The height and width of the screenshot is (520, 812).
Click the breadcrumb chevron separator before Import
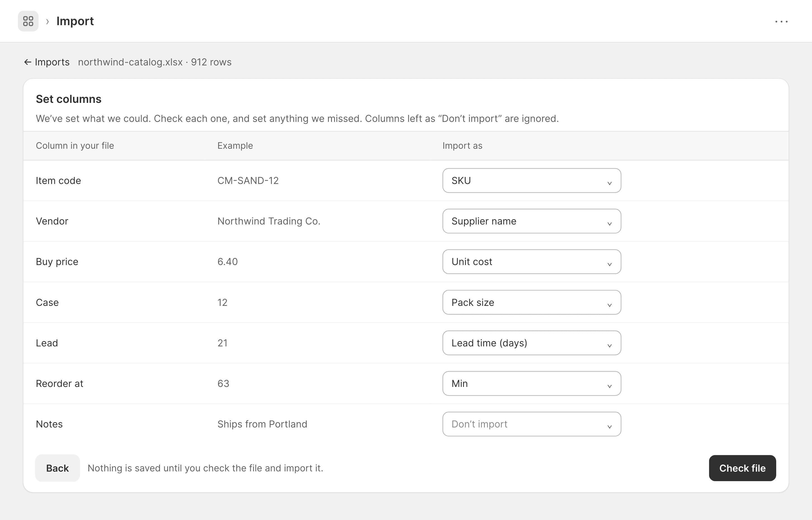[48, 22]
